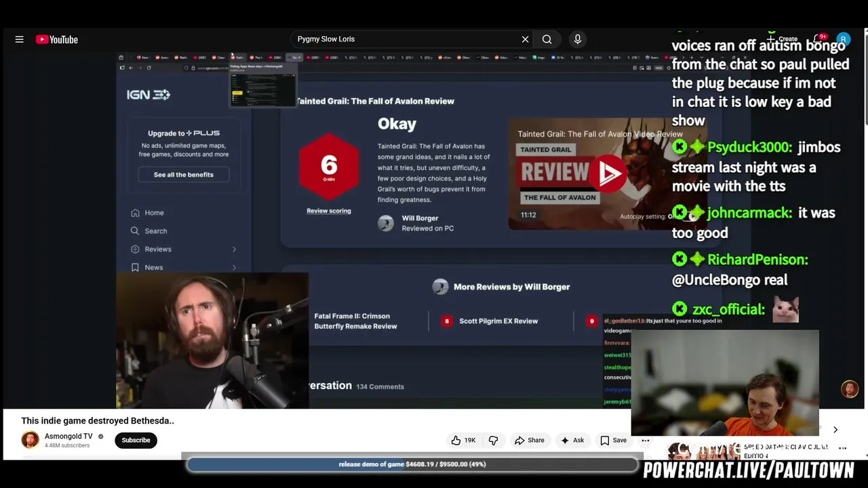Image resolution: width=868 pixels, height=488 pixels.
Task: Expand IGN Reviews sidebar chevron
Action: [x=234, y=249]
